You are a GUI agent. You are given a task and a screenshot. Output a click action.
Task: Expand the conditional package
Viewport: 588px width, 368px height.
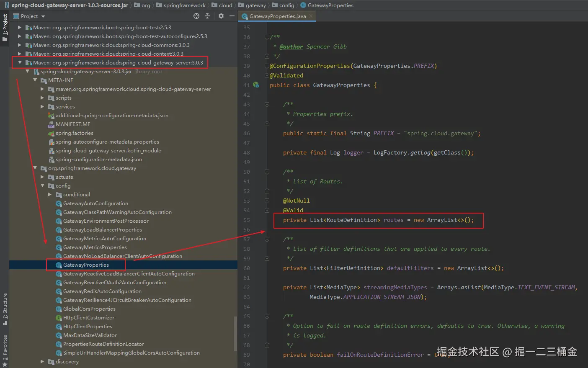pos(50,194)
